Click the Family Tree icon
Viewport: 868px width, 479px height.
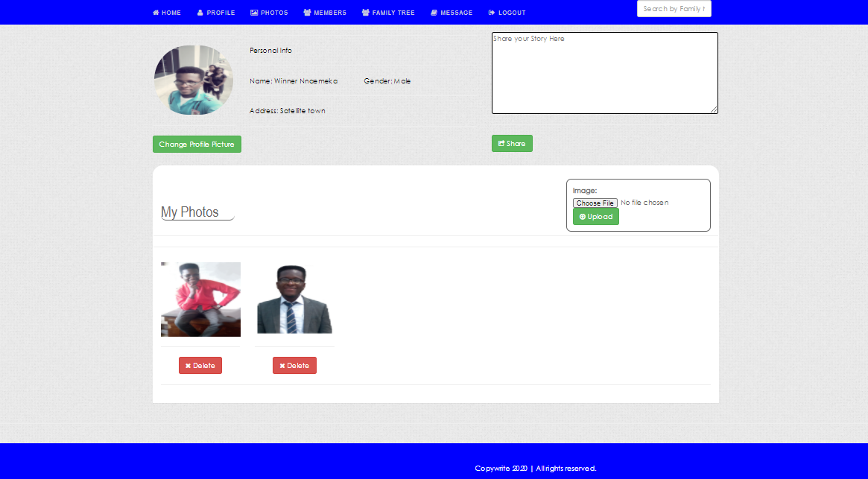[365, 13]
